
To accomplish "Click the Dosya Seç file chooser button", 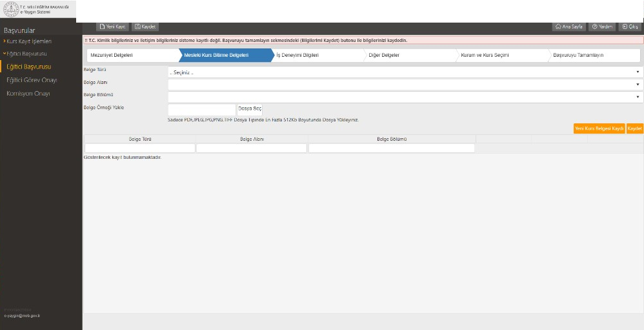I will coord(250,110).
